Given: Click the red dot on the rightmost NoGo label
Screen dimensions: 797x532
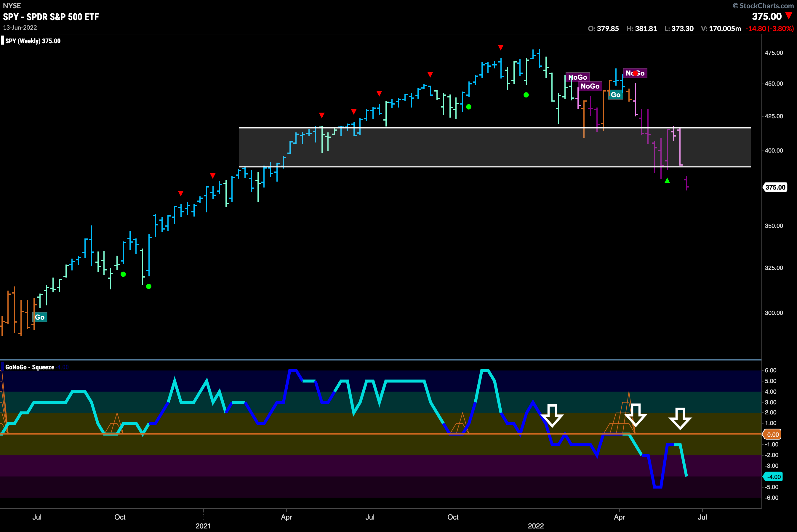Looking at the screenshot, I should pyautogui.click(x=635, y=73).
